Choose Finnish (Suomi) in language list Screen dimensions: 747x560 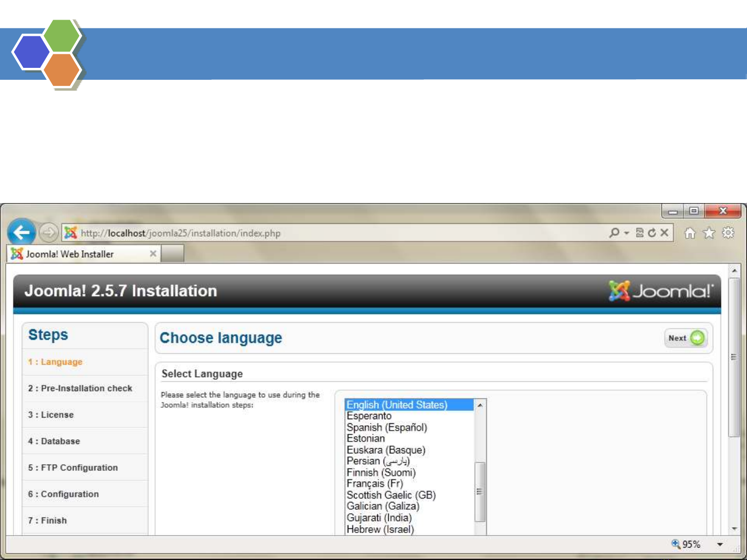(x=410, y=472)
